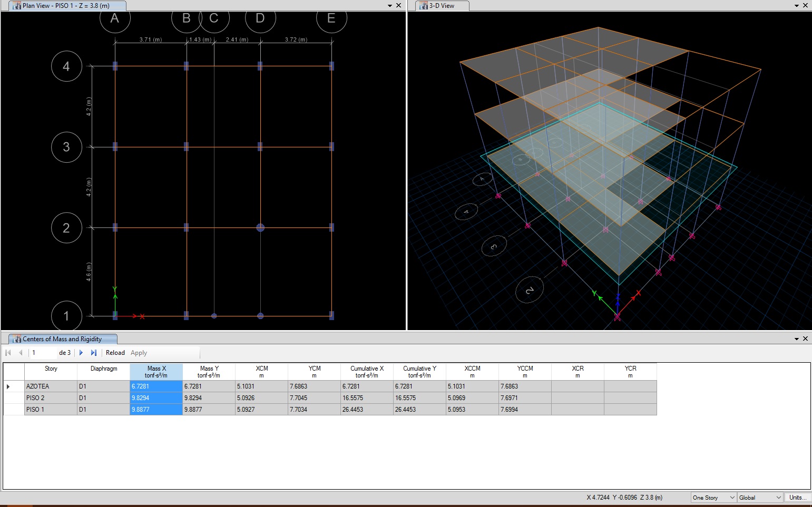
Task: Switch to the 3-D View tab
Action: [442, 6]
